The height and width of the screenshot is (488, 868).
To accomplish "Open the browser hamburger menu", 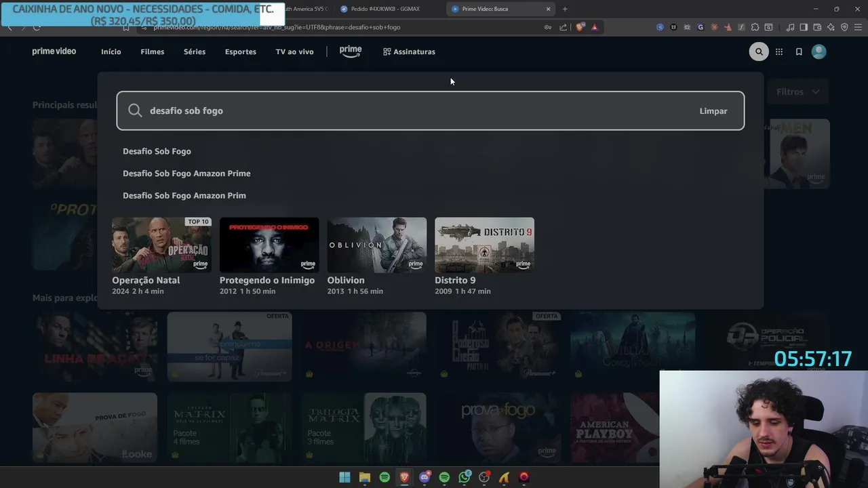I will click(x=858, y=27).
